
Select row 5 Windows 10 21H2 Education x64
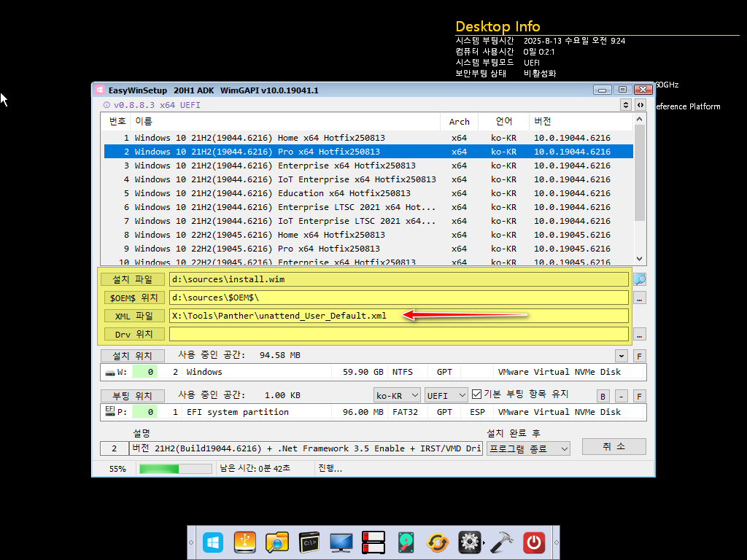[368, 192]
